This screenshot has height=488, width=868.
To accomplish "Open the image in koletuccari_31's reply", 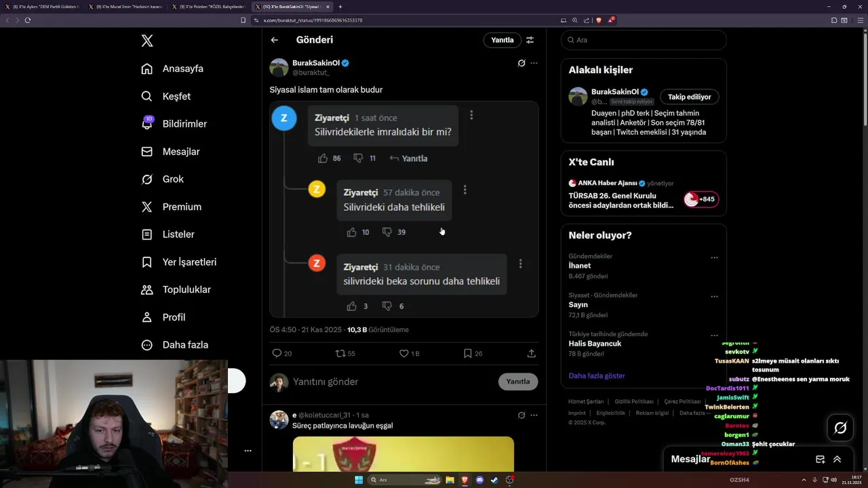I will click(x=403, y=454).
